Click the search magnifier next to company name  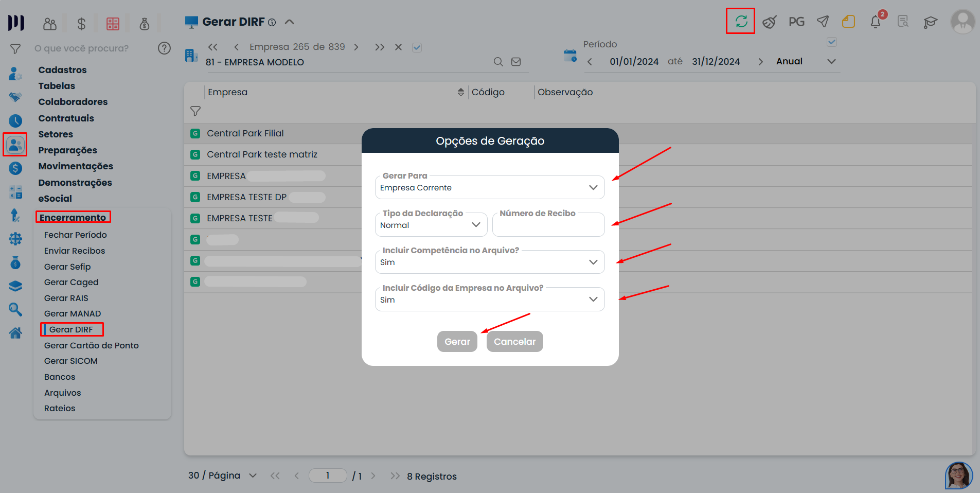click(498, 62)
